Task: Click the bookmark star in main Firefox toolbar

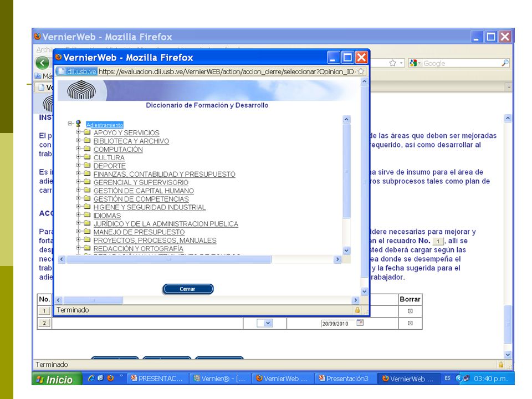Action: 392,63
